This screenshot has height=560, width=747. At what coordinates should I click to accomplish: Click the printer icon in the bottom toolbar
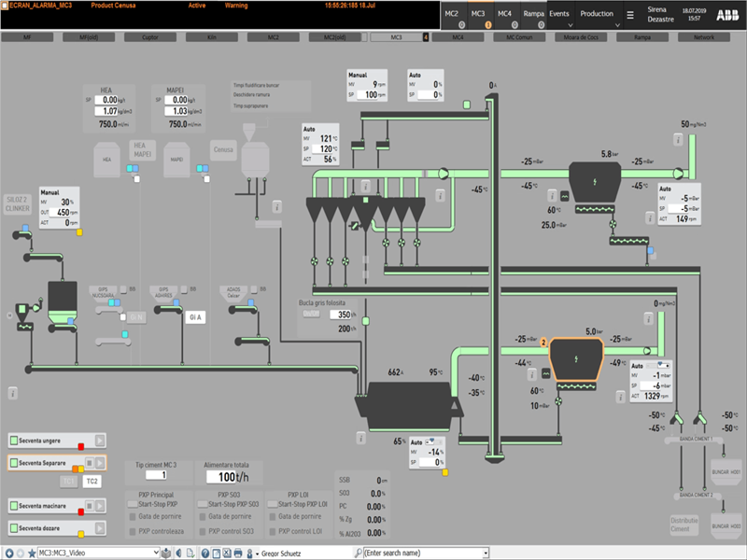coord(237,552)
